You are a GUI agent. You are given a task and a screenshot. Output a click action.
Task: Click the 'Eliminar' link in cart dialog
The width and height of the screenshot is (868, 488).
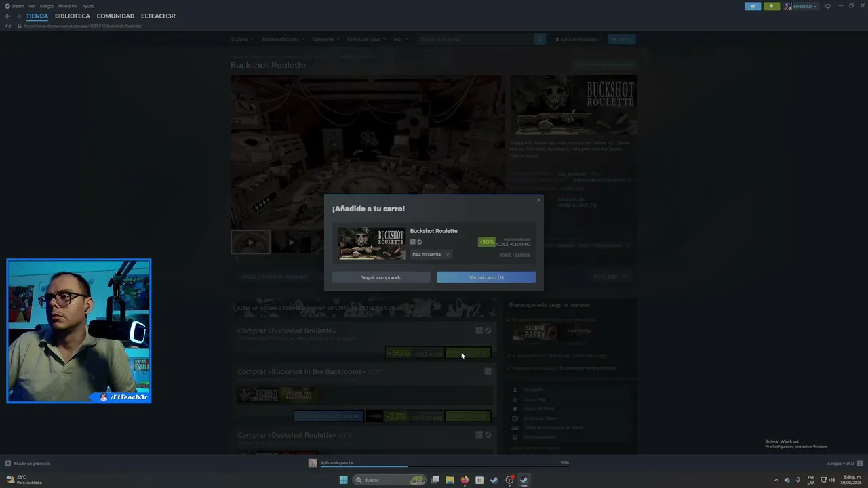pos(523,254)
